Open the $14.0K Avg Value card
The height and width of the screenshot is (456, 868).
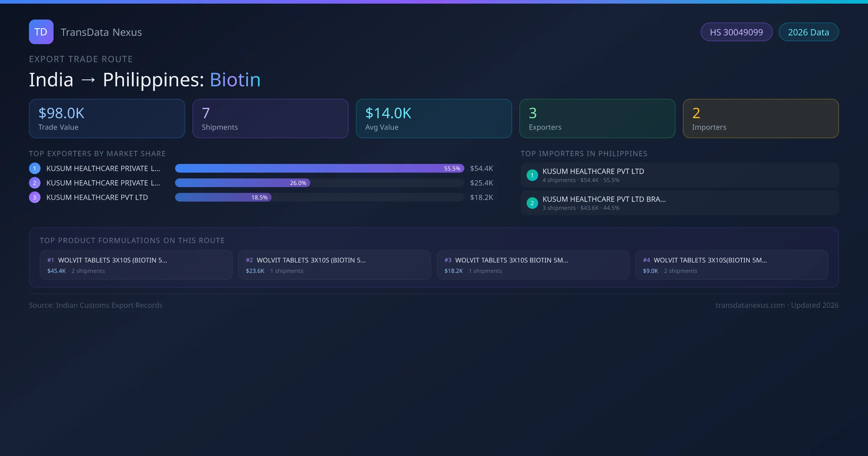coord(434,119)
